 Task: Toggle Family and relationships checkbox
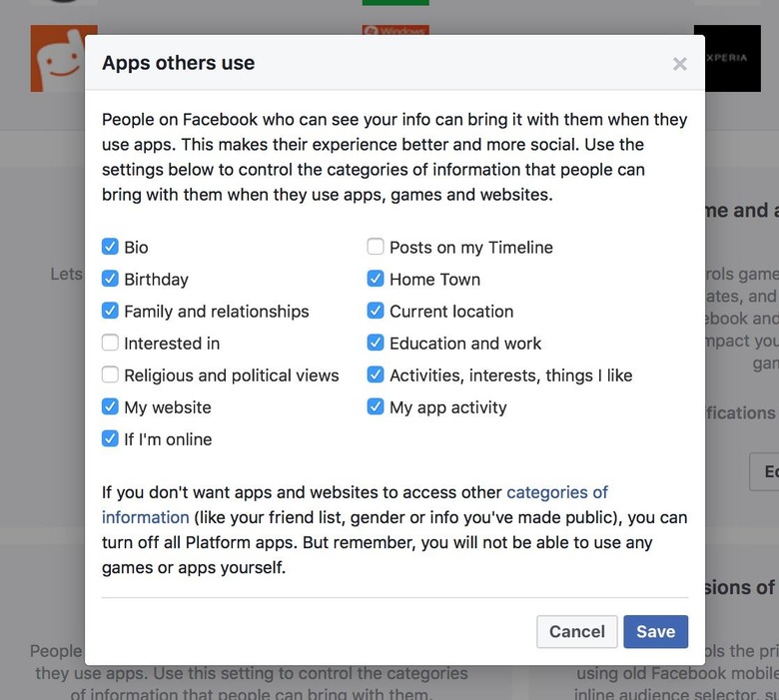[x=110, y=312]
